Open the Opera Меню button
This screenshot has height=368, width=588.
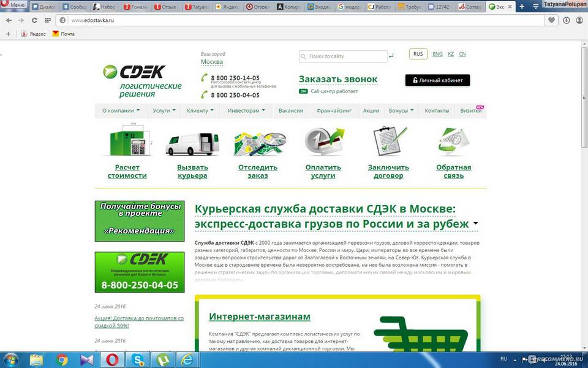coord(14,4)
